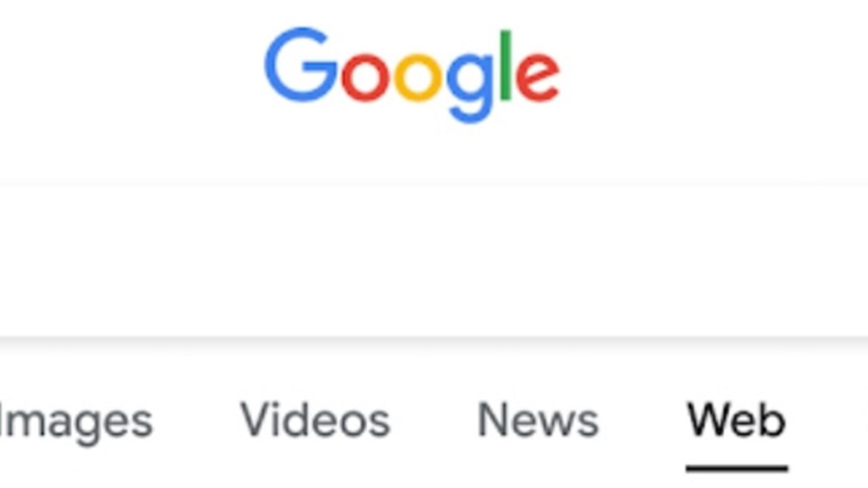Click the white search bar area below logo
The image size is (868, 488).
(434, 260)
